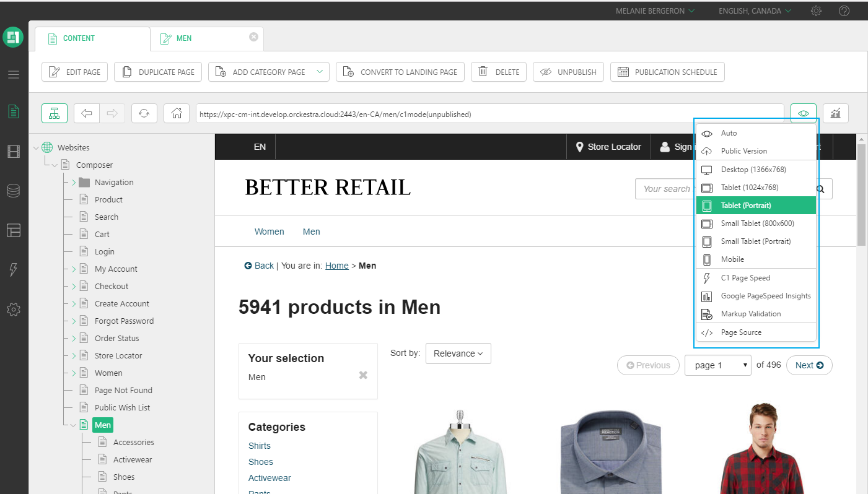Click the Publication Schedule button
The width and height of the screenshot is (868, 494).
click(x=667, y=72)
